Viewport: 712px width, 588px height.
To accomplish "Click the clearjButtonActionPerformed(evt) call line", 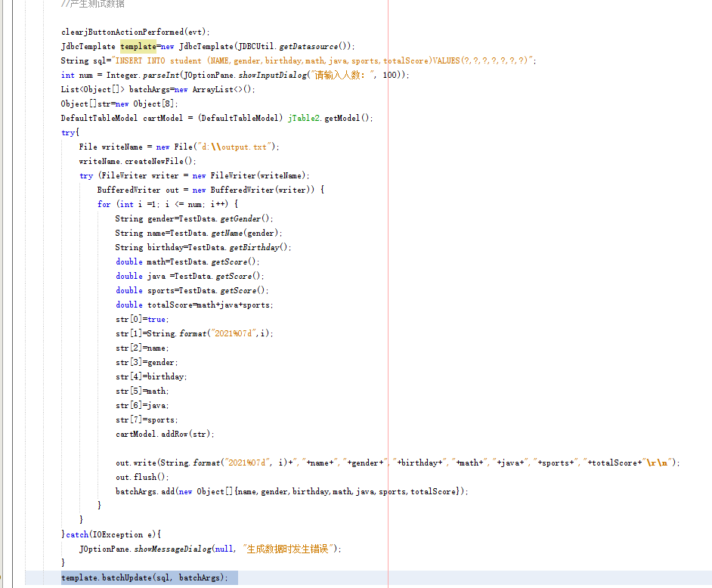I will tap(135, 32).
